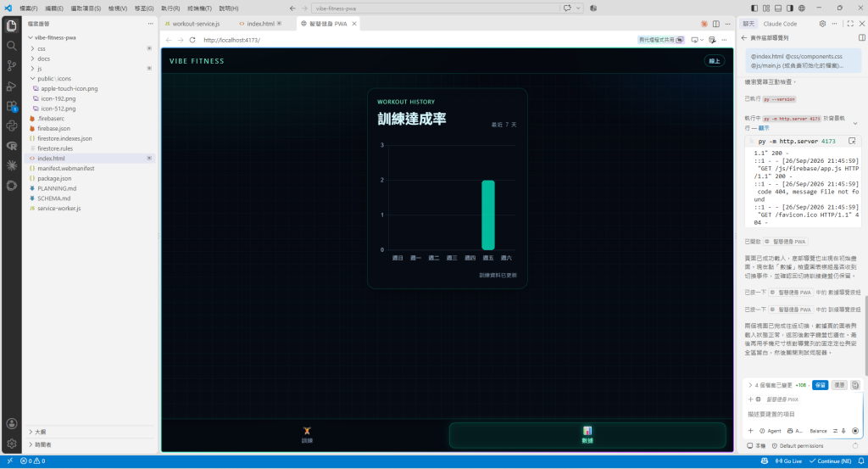Toggle the secondary sidebar layout icon
Viewport: 868px width, 469px height.
[789, 8]
